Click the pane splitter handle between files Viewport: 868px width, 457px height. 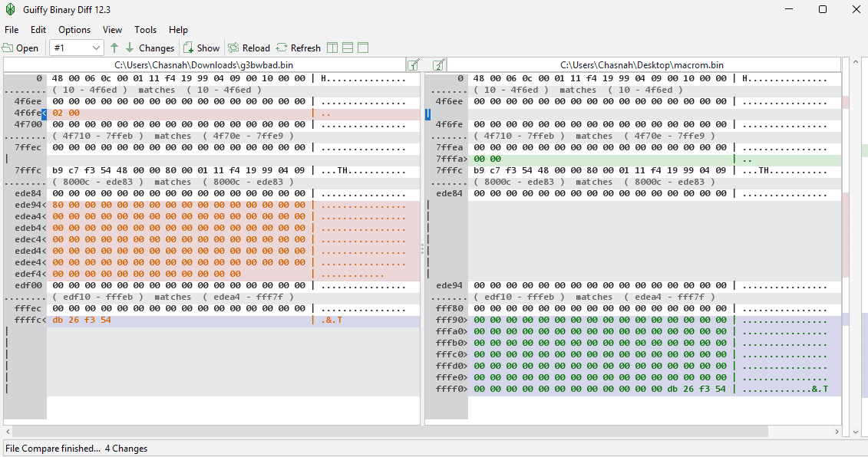pos(422,249)
